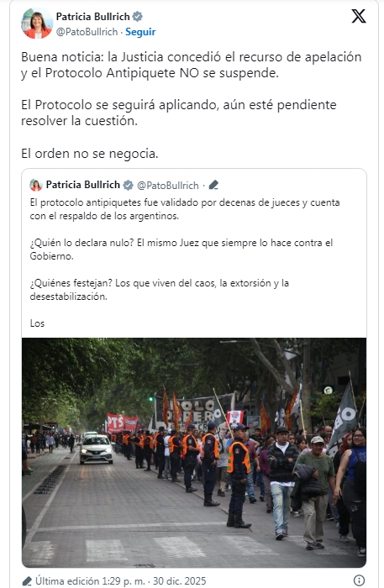The width and height of the screenshot is (384, 588).
Task: Click pencil icon beside Última edición
Action: (x=27, y=581)
